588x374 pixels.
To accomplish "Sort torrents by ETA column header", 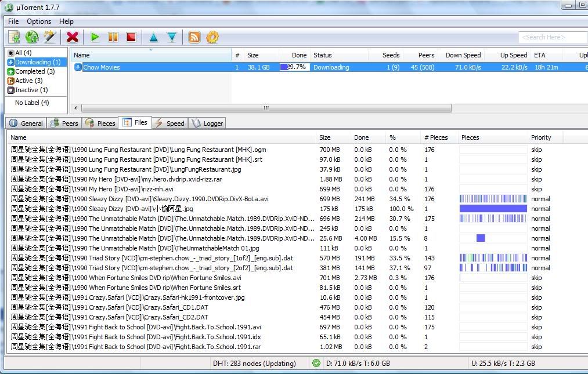I will pos(546,55).
